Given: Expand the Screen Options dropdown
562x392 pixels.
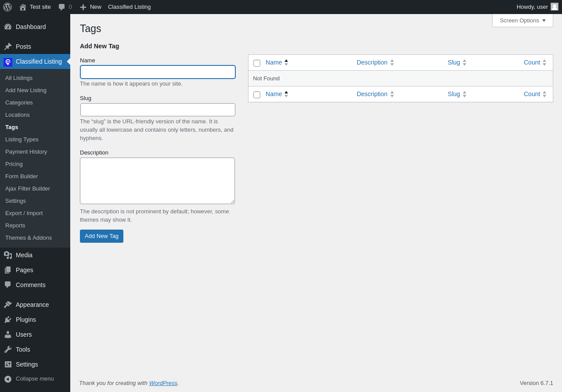Looking at the screenshot, I should point(522,20).
